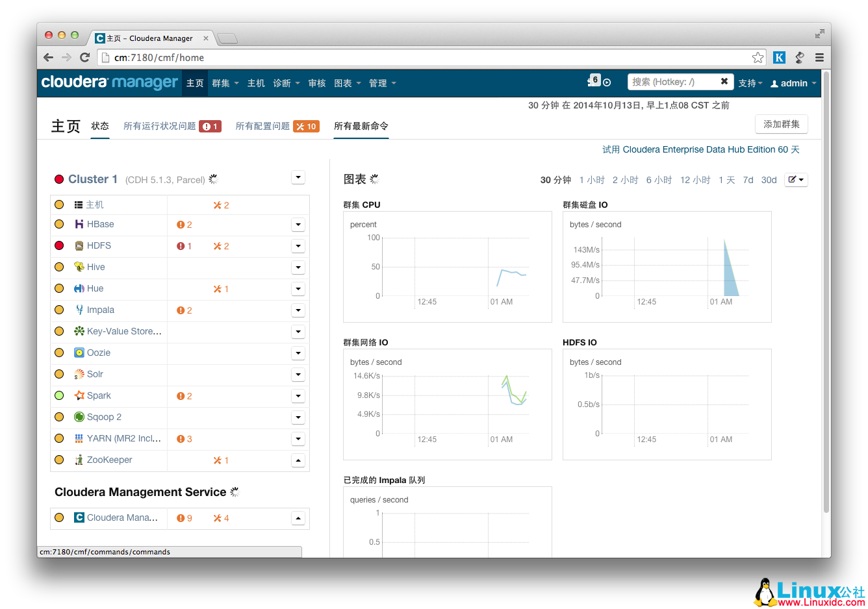Select the 1 小时 time range
868x609 pixels.
(591, 180)
